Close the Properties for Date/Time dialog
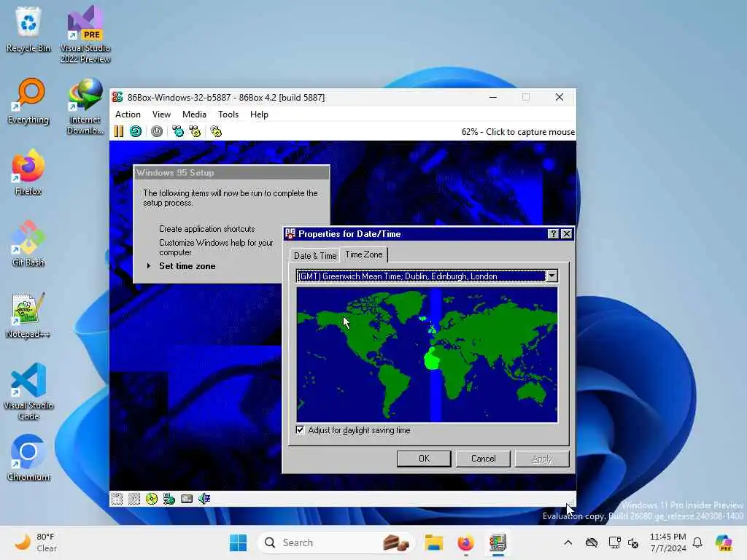Screen dimensions: 747x560 pos(566,234)
